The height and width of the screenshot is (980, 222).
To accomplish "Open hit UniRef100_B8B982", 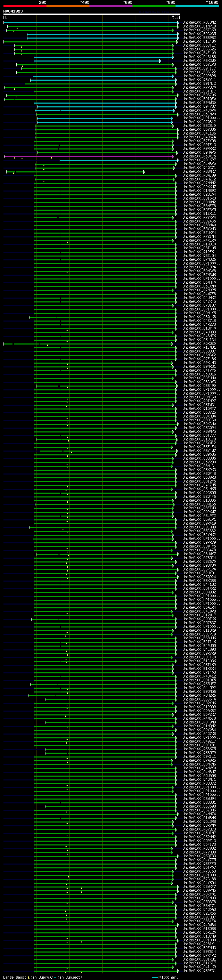I will (199, 38).
